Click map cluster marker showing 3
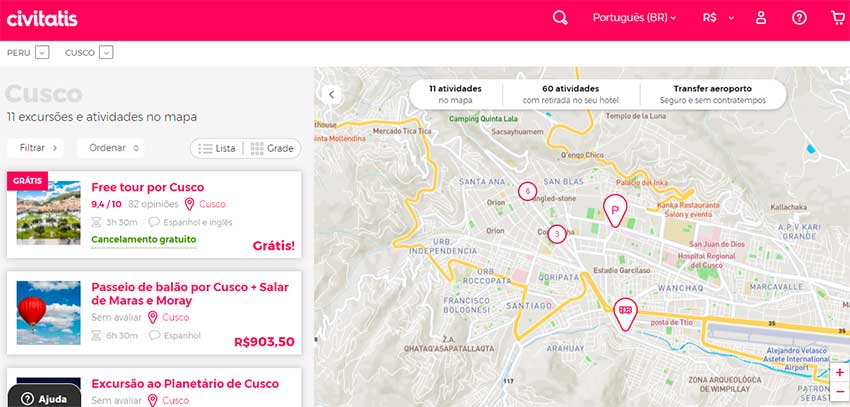 [557, 234]
